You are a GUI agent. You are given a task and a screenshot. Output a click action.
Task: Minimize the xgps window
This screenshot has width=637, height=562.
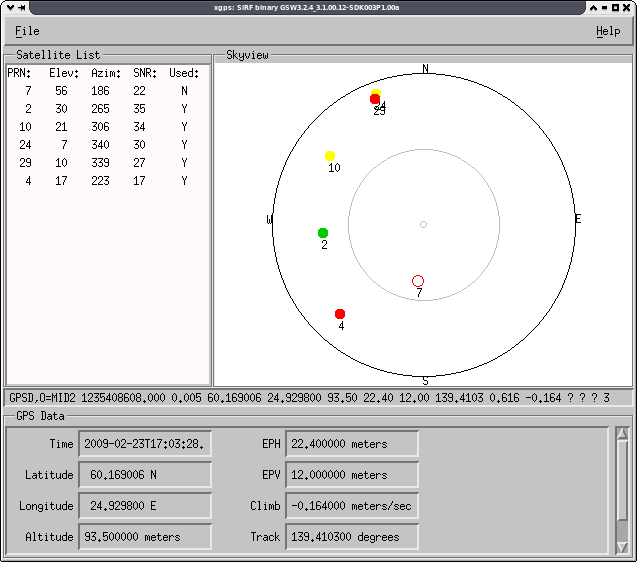coord(604,7)
